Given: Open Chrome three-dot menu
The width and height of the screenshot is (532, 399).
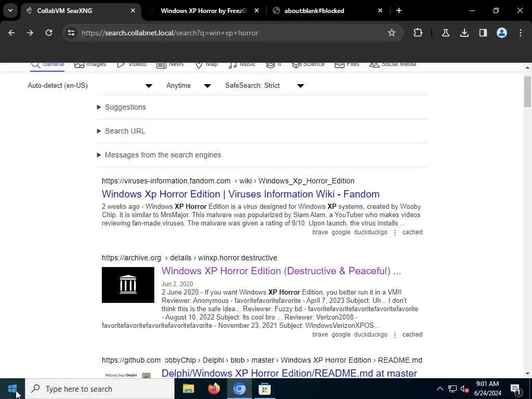Looking at the screenshot, I should 521,33.
